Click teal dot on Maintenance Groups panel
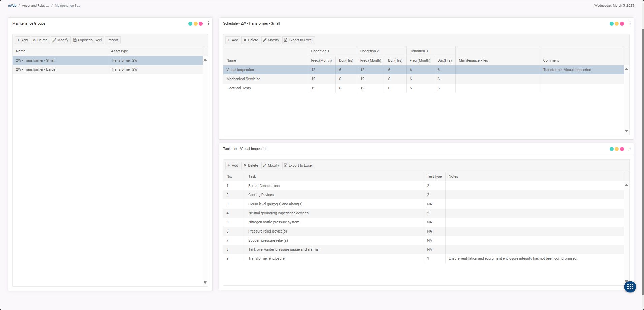 (x=190, y=24)
